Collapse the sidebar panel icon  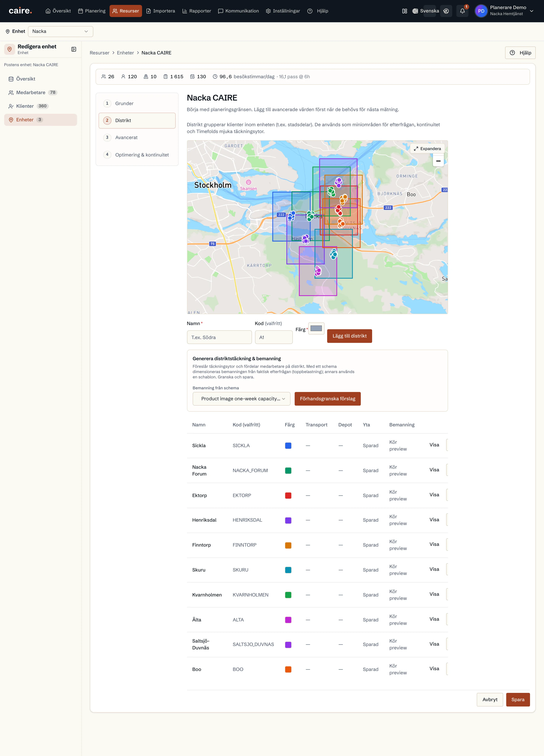[x=74, y=49]
